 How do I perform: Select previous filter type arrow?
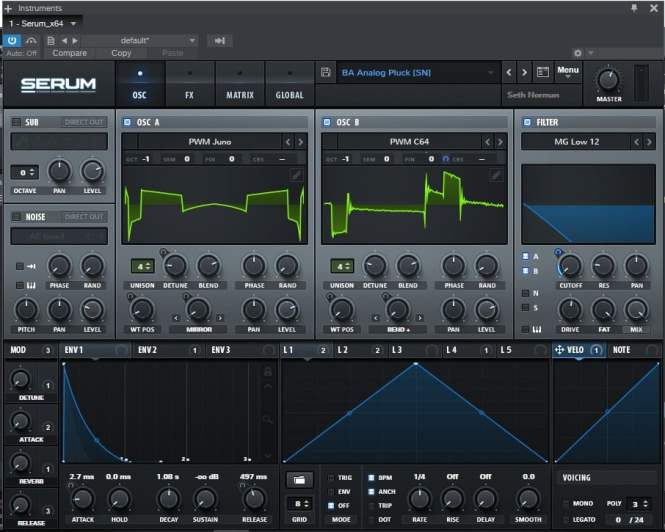[x=637, y=142]
